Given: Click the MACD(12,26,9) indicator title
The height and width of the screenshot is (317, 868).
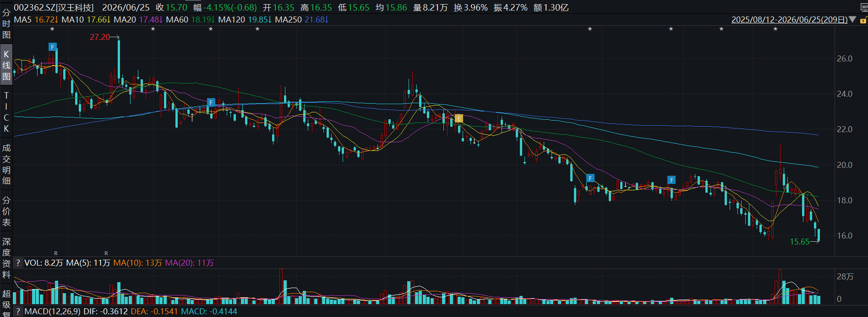Looking at the screenshot, I should [x=52, y=311].
